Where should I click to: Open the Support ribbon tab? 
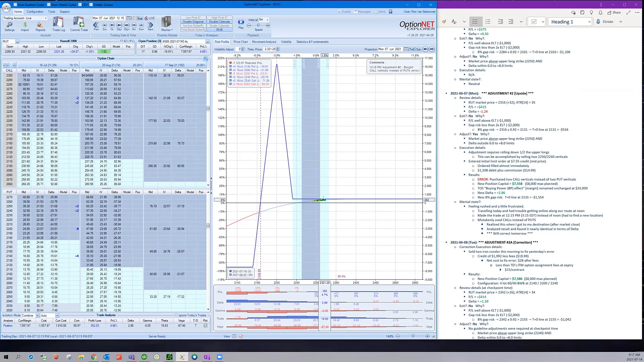point(65,12)
